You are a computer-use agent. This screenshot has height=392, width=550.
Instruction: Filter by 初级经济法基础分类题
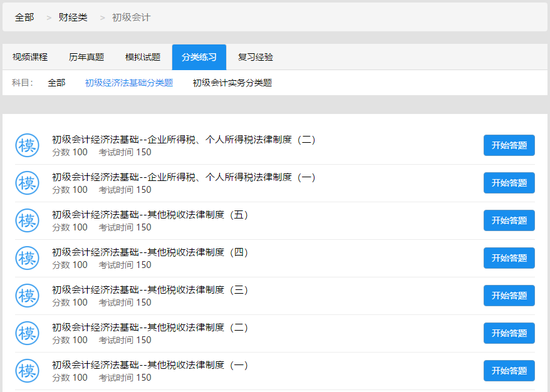click(x=129, y=83)
